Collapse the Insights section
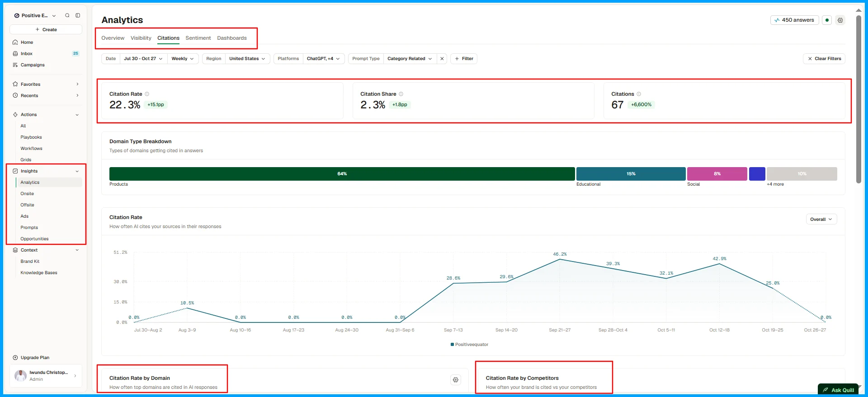Screen dimensions: 868x397 pyautogui.click(x=46, y=171)
